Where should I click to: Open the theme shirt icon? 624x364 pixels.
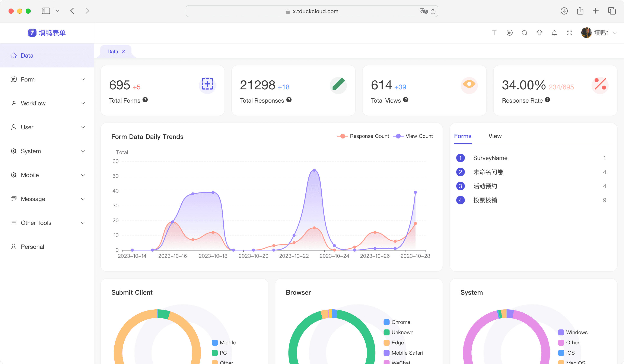tap(539, 33)
